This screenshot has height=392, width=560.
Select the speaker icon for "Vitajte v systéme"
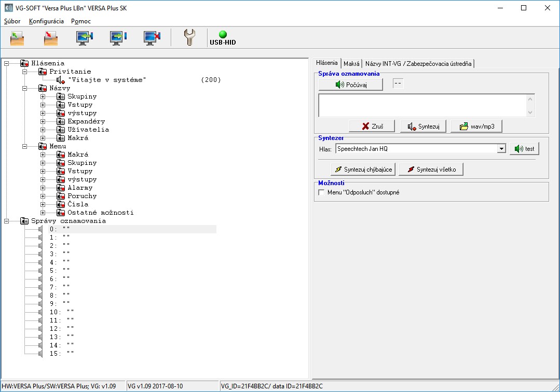click(60, 80)
